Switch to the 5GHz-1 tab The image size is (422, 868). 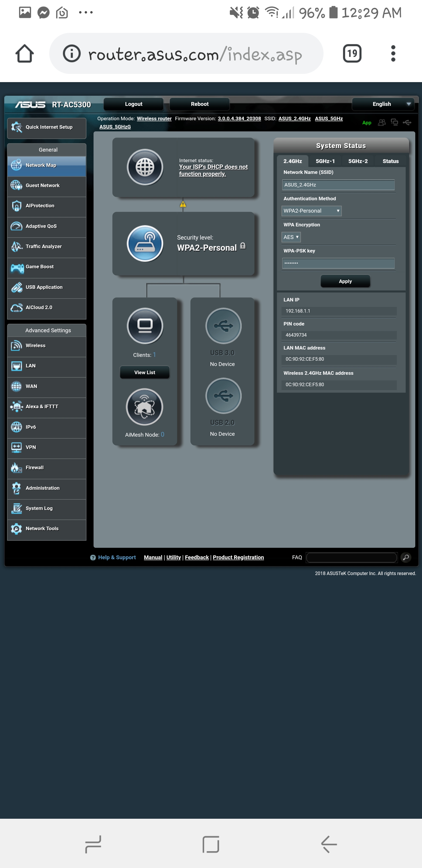325,161
